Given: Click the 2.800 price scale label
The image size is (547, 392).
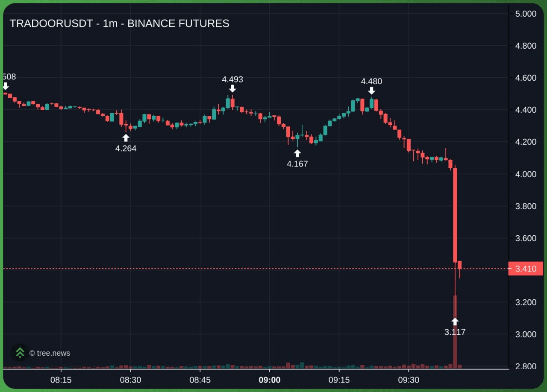Looking at the screenshot, I should 526,366.
